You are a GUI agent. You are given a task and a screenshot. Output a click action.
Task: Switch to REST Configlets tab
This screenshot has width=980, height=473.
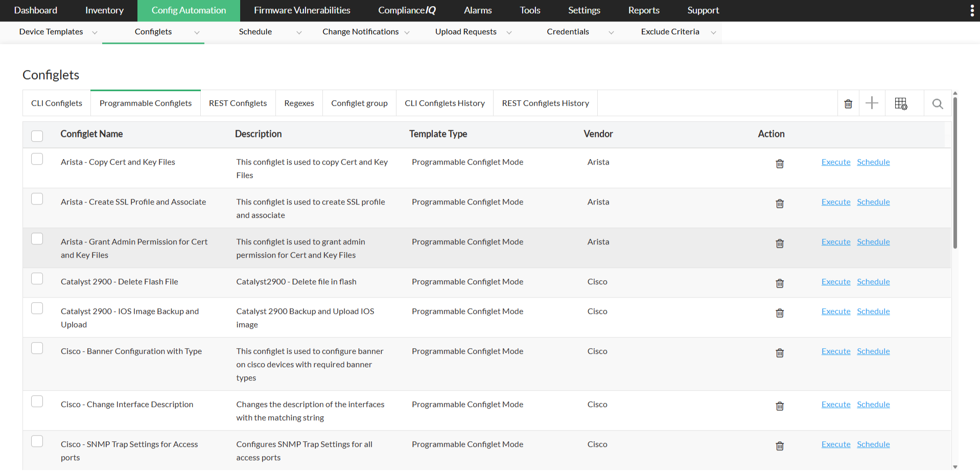point(238,103)
